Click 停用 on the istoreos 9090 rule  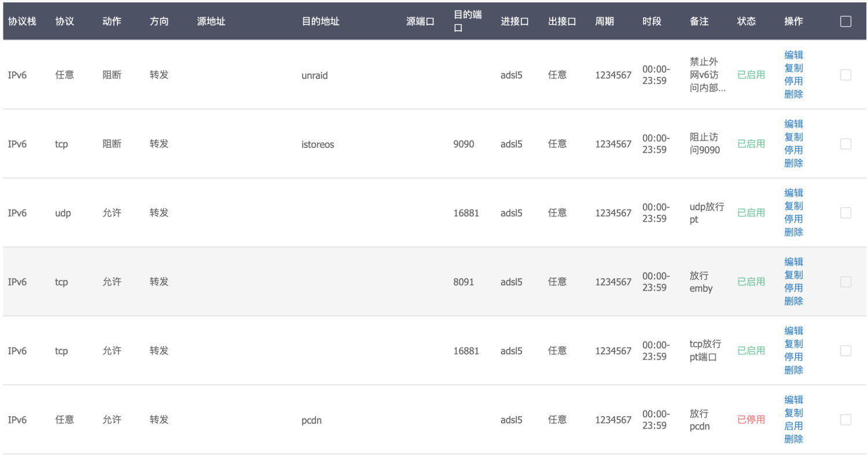click(x=793, y=150)
